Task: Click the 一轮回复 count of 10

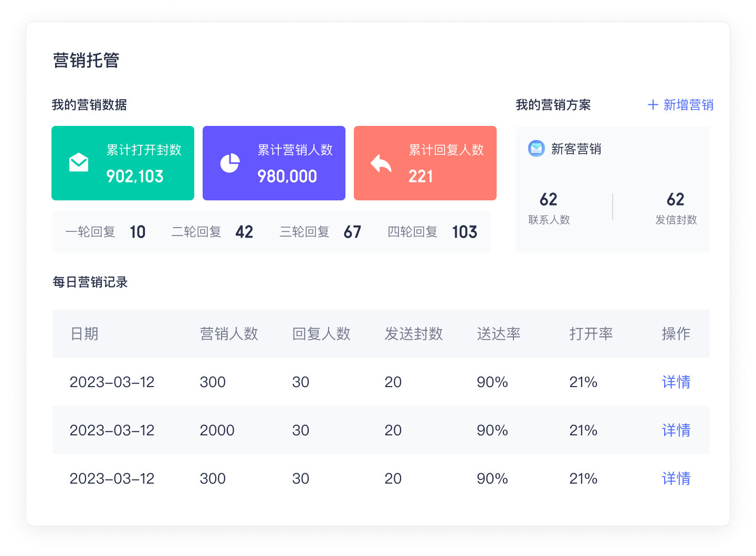Action: [x=138, y=231]
